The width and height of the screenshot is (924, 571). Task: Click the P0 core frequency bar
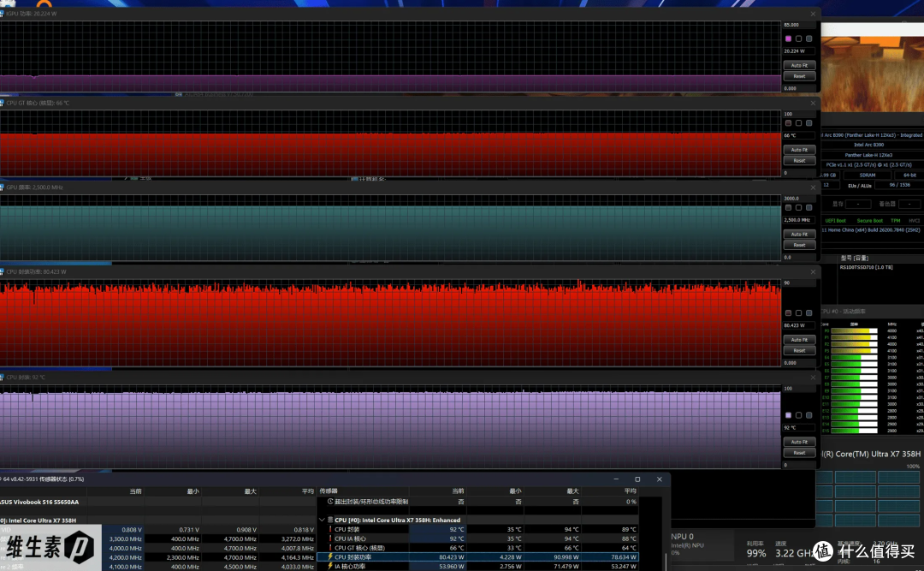pyautogui.click(x=854, y=331)
